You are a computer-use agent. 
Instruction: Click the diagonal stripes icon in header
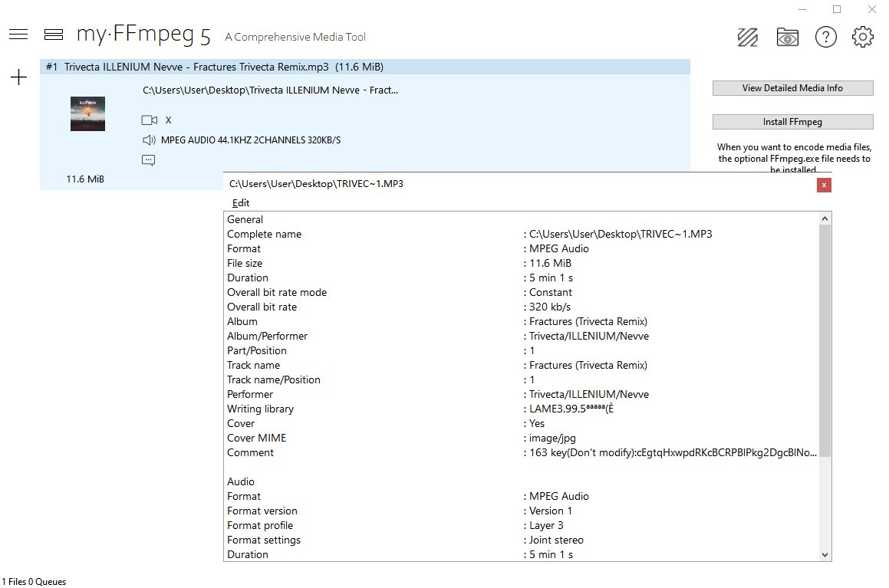pyautogui.click(x=748, y=37)
